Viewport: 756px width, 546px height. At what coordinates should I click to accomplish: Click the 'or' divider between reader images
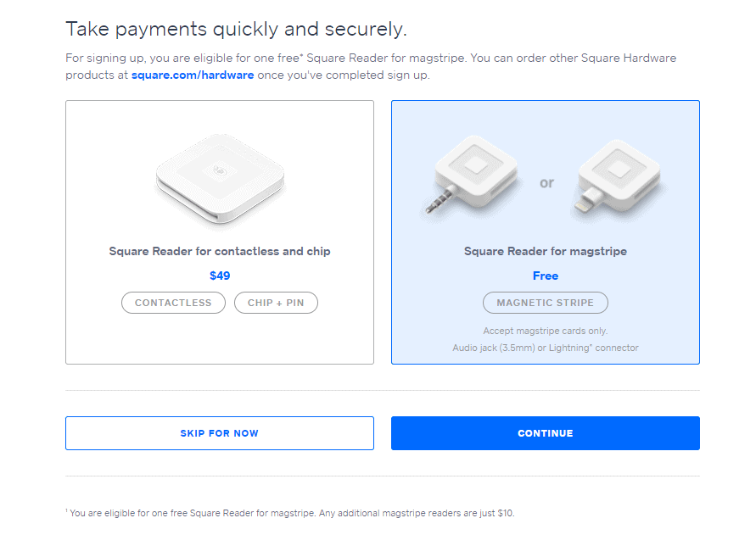click(546, 182)
